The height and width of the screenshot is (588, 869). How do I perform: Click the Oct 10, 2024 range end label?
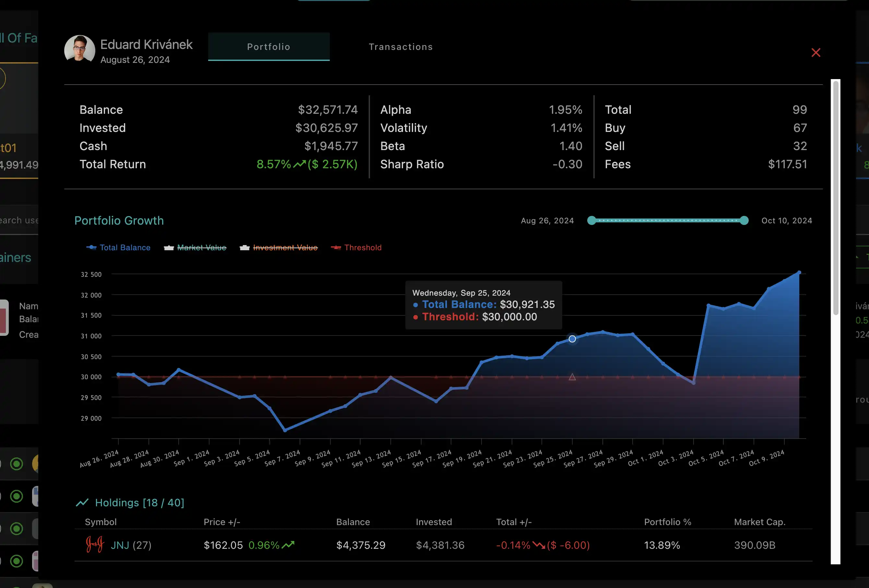tap(787, 220)
